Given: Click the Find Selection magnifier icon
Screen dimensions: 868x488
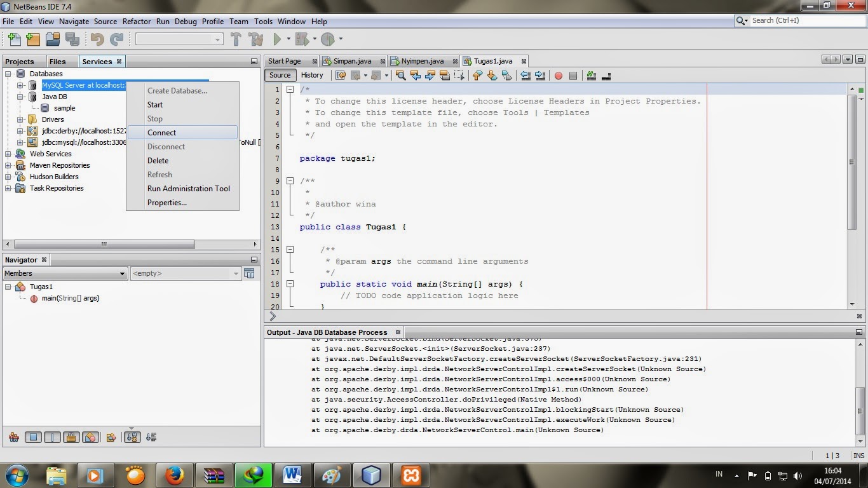Looking at the screenshot, I should [x=400, y=76].
